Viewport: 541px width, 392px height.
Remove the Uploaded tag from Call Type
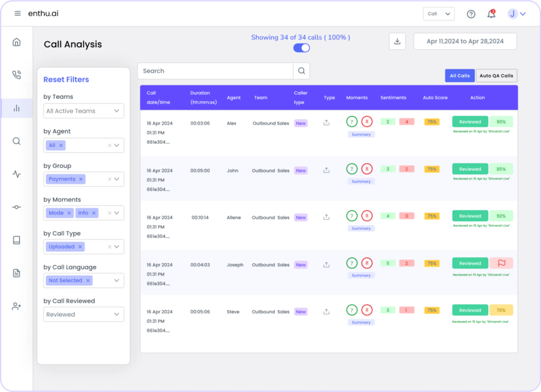tap(80, 246)
